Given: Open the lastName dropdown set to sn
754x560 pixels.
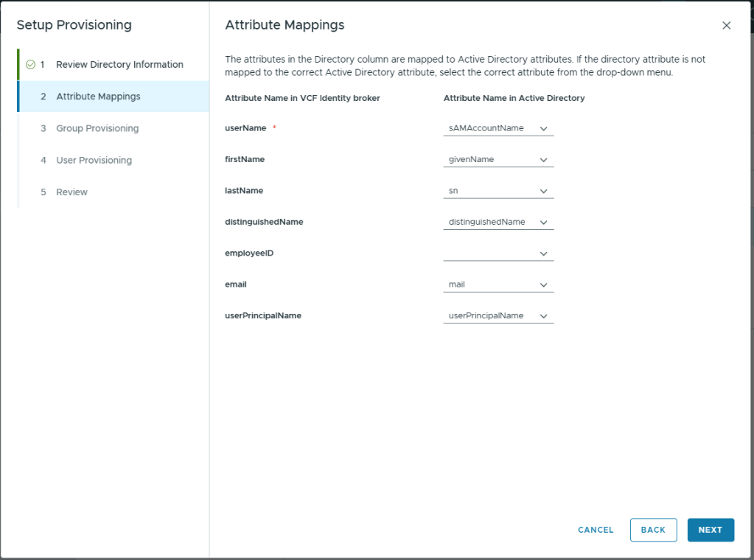Looking at the screenshot, I should 498,191.
